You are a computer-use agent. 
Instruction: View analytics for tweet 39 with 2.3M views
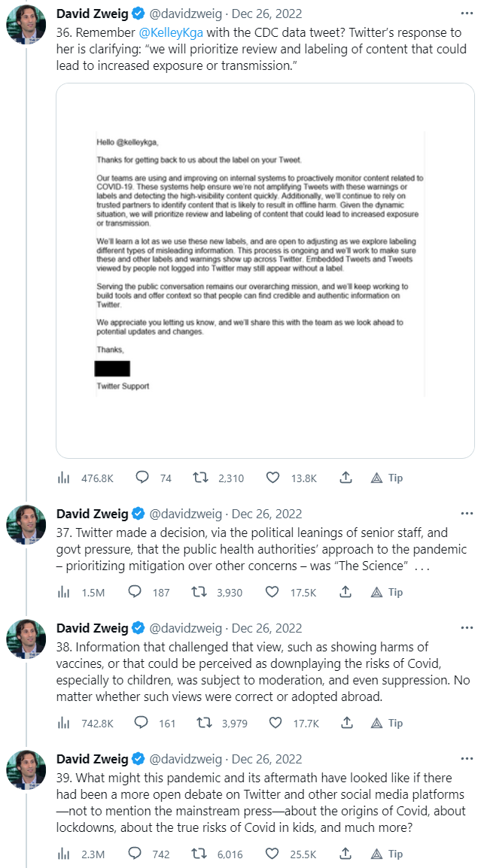[64, 854]
